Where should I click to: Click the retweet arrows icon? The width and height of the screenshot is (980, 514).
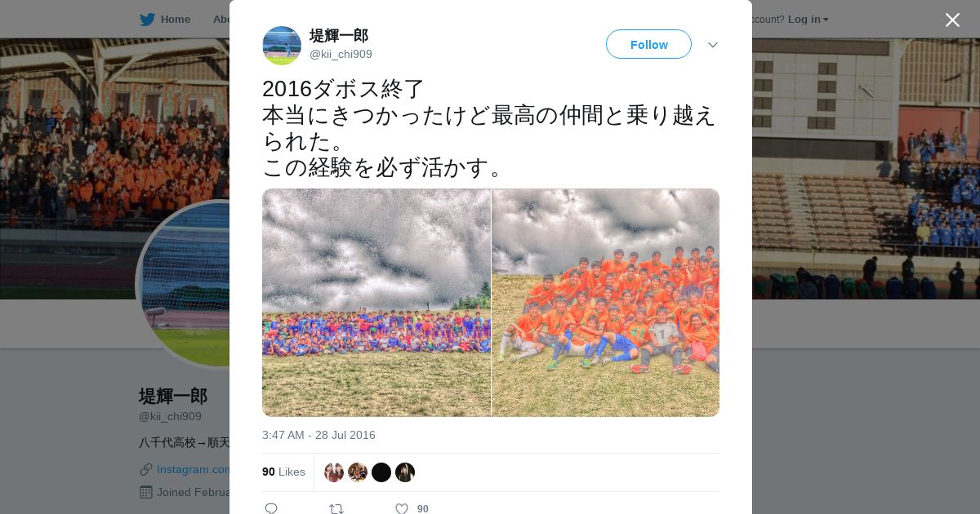336,508
